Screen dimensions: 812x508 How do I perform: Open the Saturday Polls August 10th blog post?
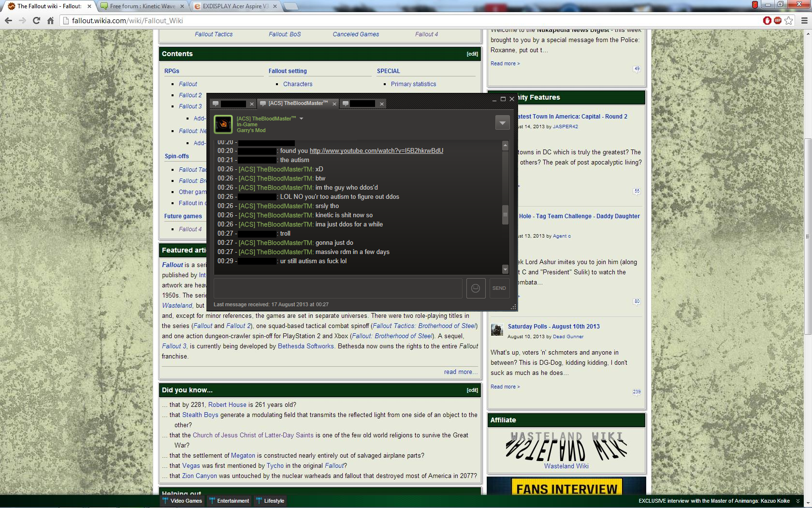coord(553,327)
